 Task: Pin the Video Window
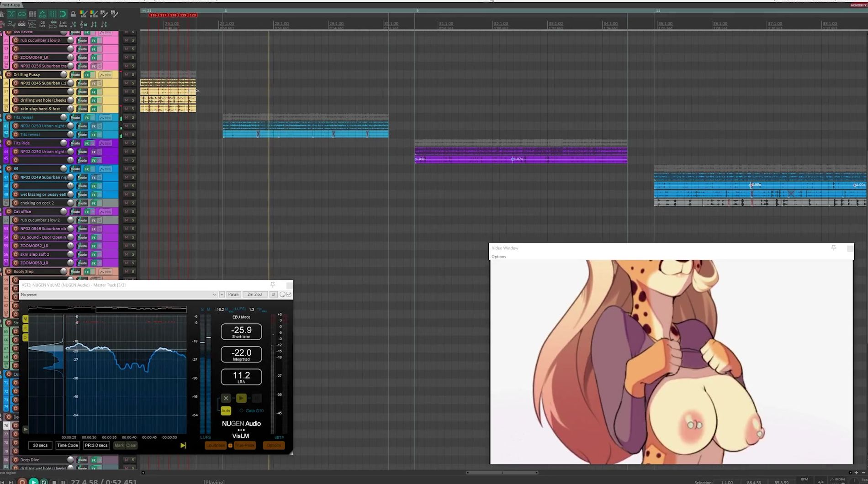(x=834, y=248)
